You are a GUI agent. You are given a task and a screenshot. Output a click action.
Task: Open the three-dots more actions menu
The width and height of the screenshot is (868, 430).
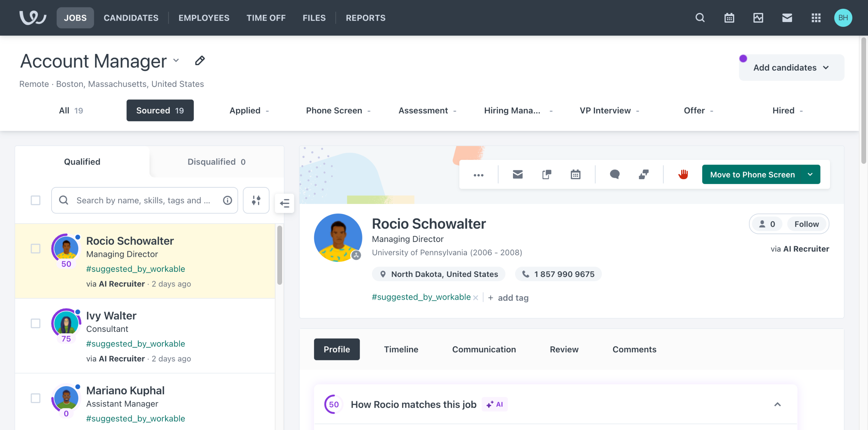478,175
